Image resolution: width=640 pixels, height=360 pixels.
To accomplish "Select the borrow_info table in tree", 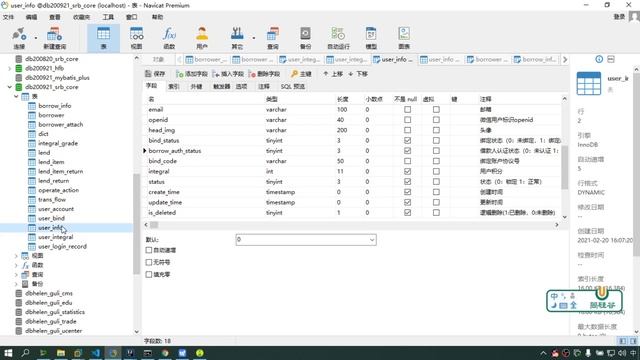I will 55,106.
